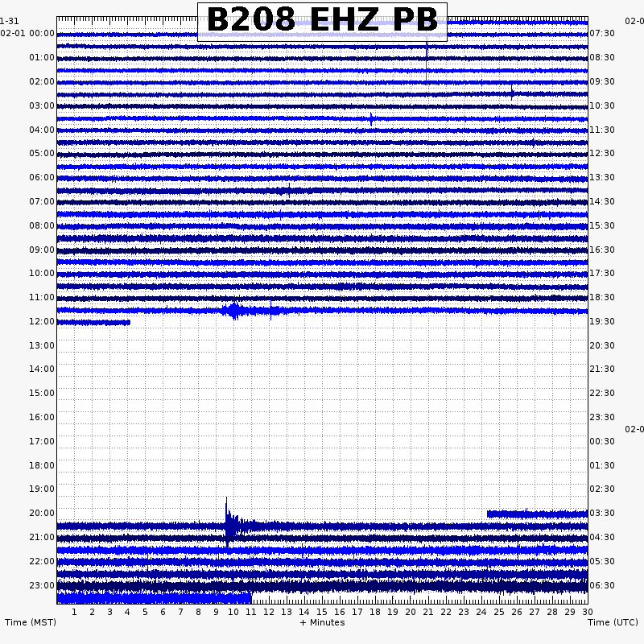
Task: Click the 18:00 MST time label
Action: point(42,465)
